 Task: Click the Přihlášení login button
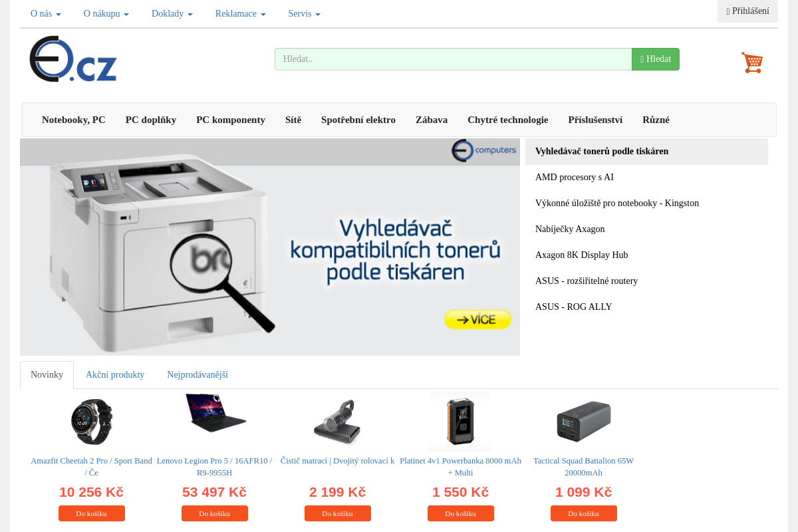747,11
